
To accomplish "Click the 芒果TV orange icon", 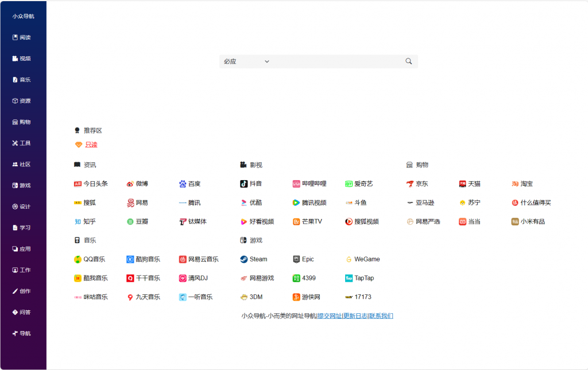I will pyautogui.click(x=296, y=221).
